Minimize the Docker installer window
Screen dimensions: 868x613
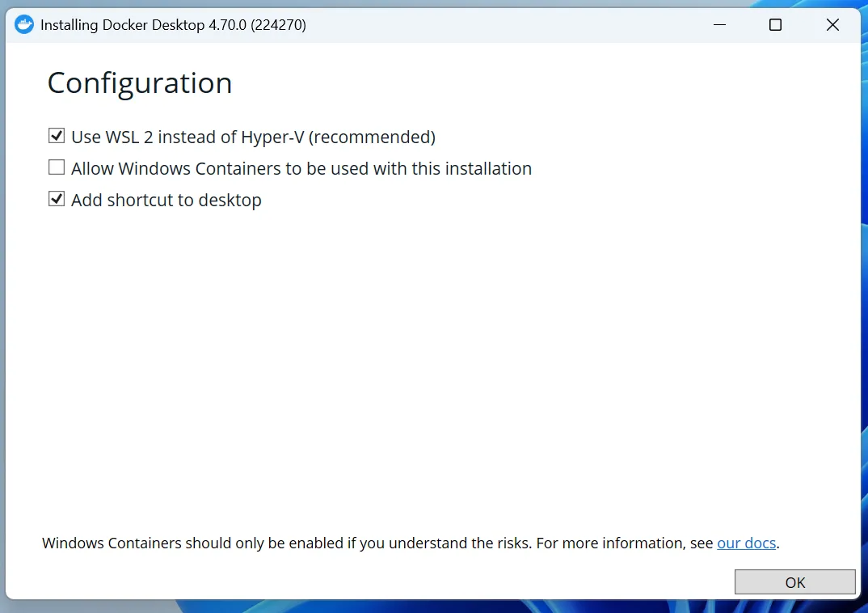[719, 25]
